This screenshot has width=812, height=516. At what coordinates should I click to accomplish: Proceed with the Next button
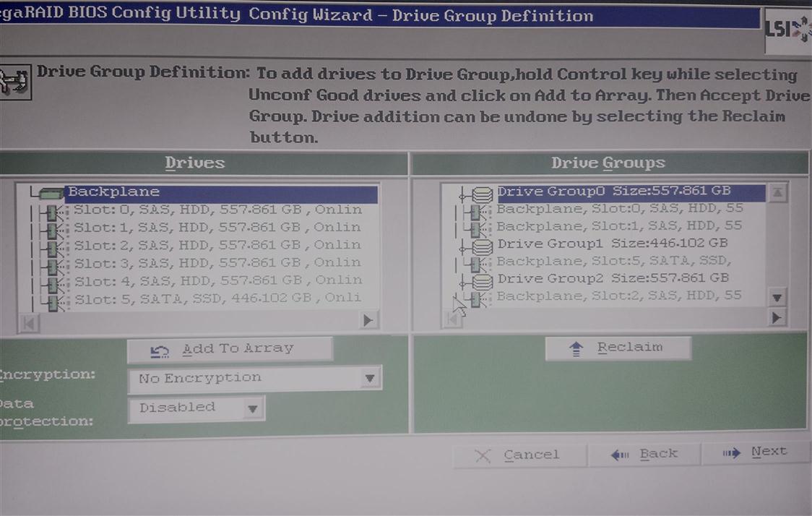(x=756, y=452)
